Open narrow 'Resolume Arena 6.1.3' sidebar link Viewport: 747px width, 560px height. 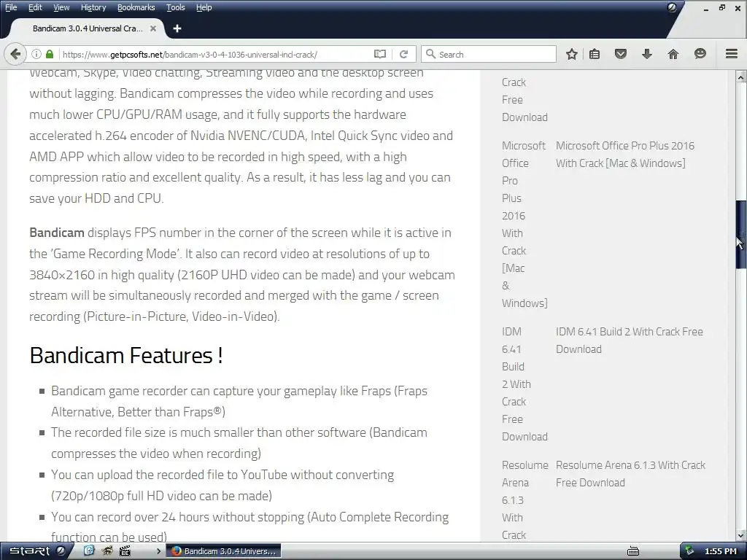[525, 500]
